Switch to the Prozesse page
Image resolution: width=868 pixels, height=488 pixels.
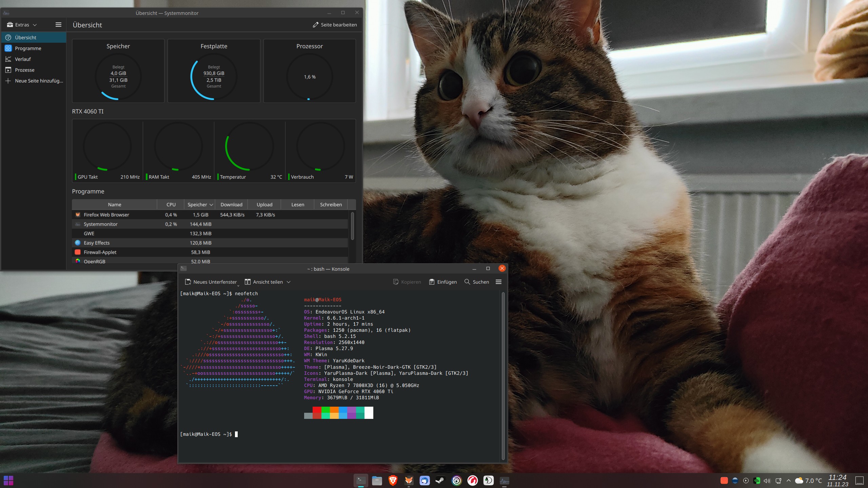tap(24, 70)
